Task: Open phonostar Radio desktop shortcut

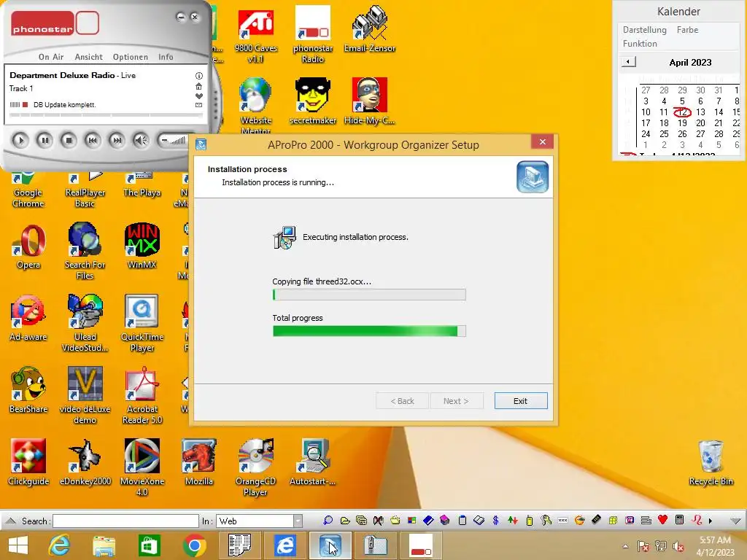Action: pyautogui.click(x=312, y=35)
